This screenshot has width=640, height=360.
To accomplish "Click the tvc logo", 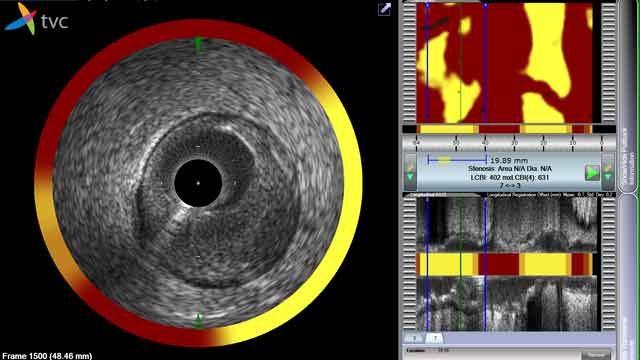I will (x=36, y=19).
